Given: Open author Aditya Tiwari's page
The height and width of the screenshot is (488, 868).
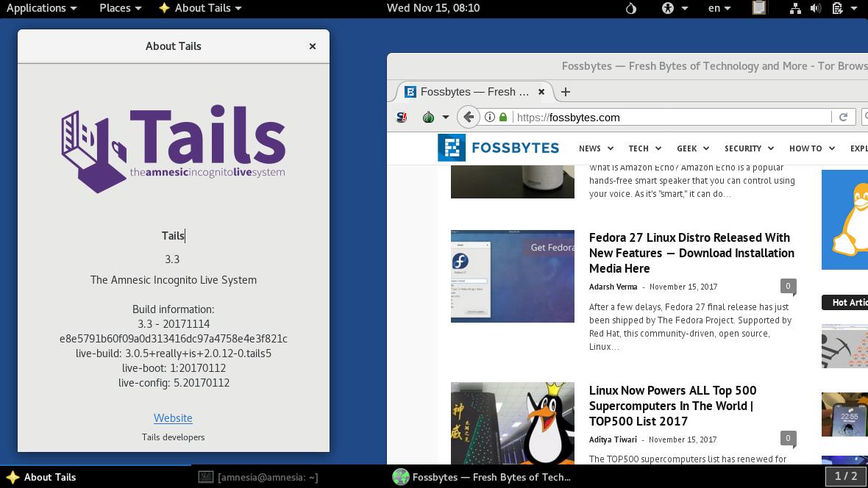Looking at the screenshot, I should pyautogui.click(x=613, y=439).
